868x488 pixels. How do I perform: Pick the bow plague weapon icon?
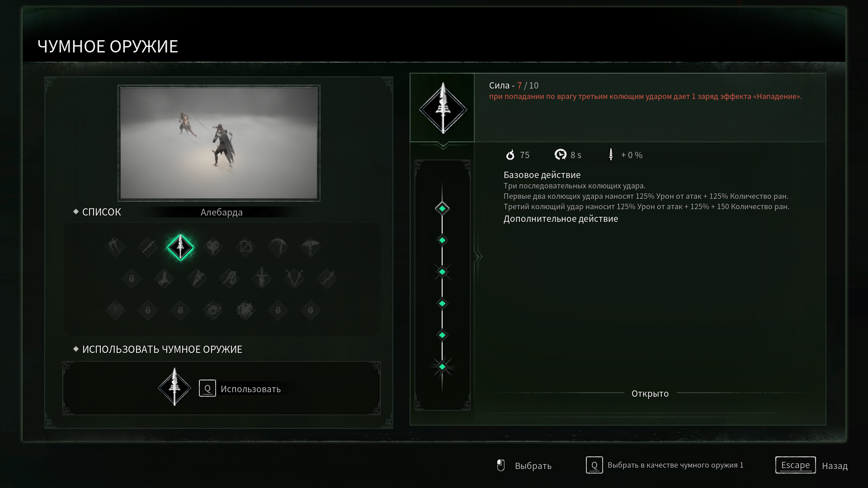click(x=245, y=247)
